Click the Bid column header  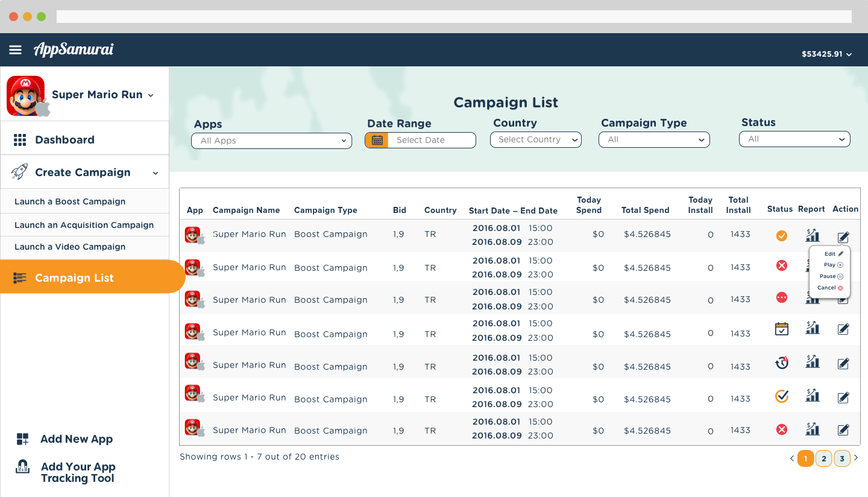click(x=400, y=211)
